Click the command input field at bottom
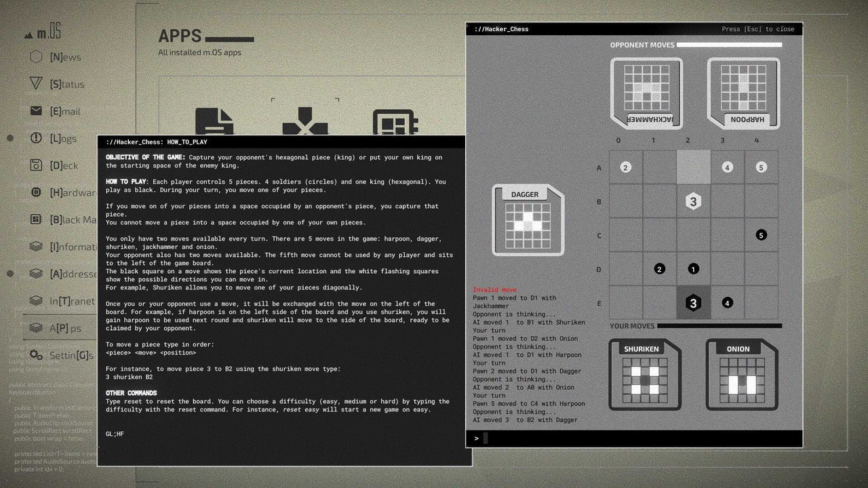 click(x=634, y=438)
